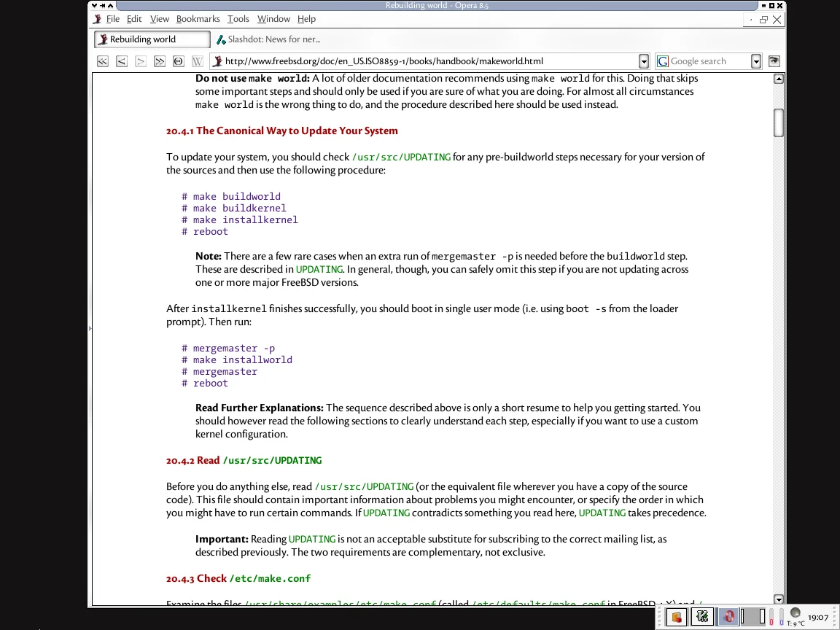The height and width of the screenshot is (630, 840).
Task: Click the '# make buildkernel' command text
Action: coord(233,209)
